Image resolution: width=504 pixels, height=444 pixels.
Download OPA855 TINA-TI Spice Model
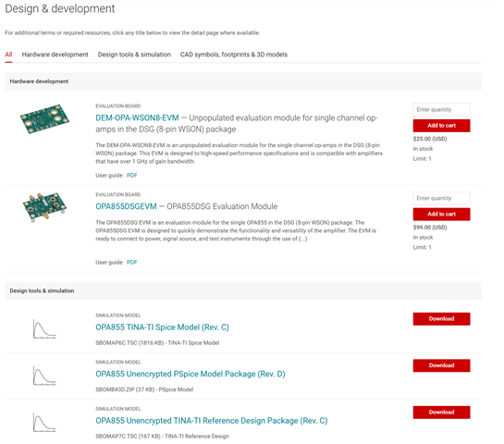(441, 319)
